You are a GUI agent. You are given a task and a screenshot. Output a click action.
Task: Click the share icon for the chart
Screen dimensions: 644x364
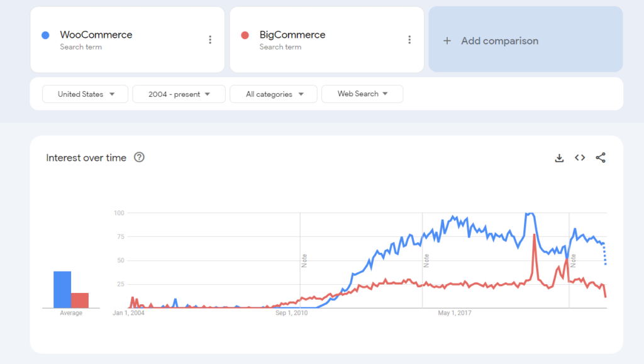click(600, 158)
